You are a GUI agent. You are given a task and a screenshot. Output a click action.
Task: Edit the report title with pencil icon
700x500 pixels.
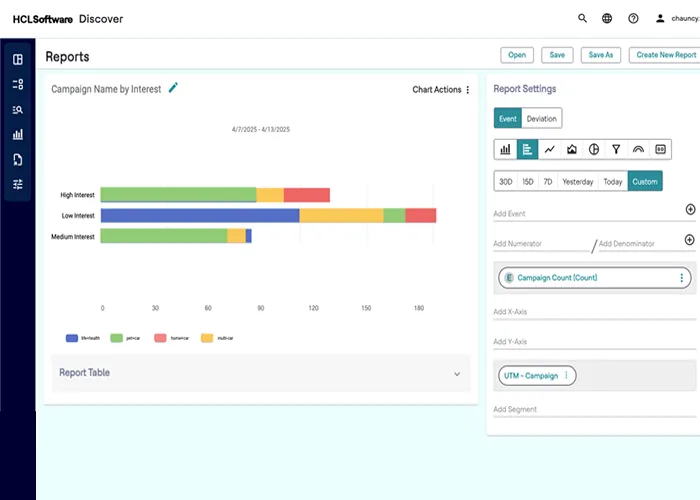click(173, 88)
